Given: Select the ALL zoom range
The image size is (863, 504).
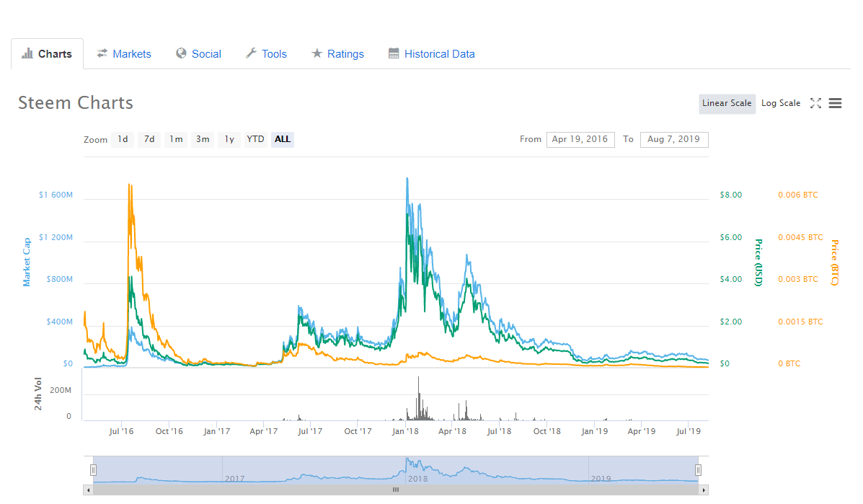Looking at the screenshot, I should pyautogui.click(x=283, y=139).
